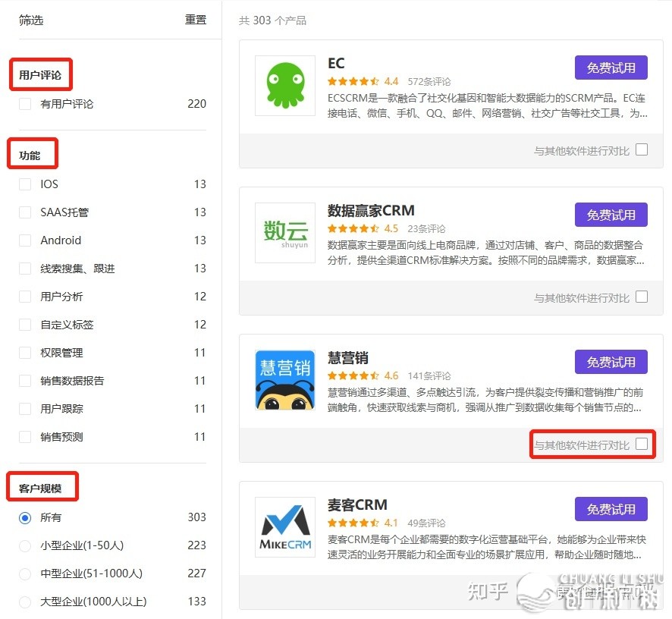
Task: Open the 慧营销 bee logo
Action: (x=285, y=380)
